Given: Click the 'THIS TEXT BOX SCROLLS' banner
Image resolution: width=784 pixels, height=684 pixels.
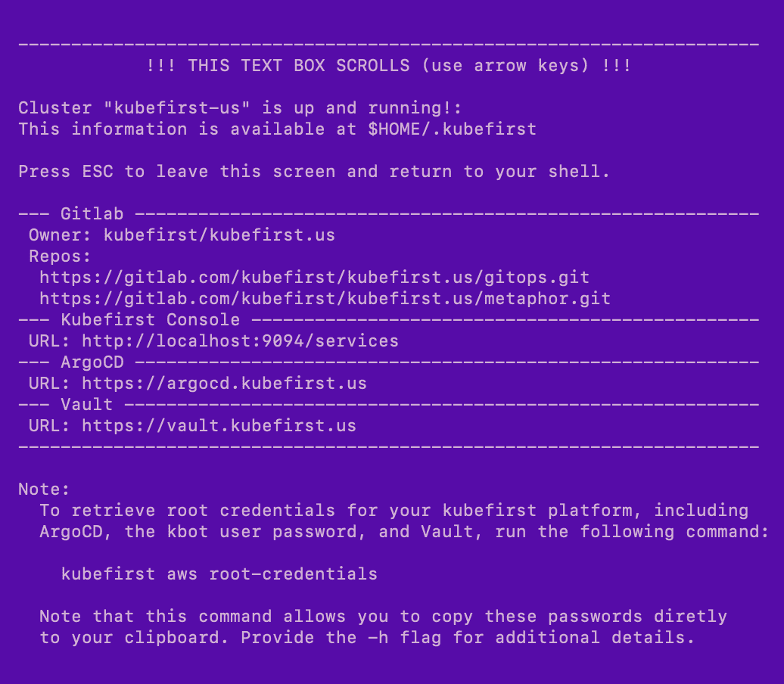Looking at the screenshot, I should tap(388, 66).
